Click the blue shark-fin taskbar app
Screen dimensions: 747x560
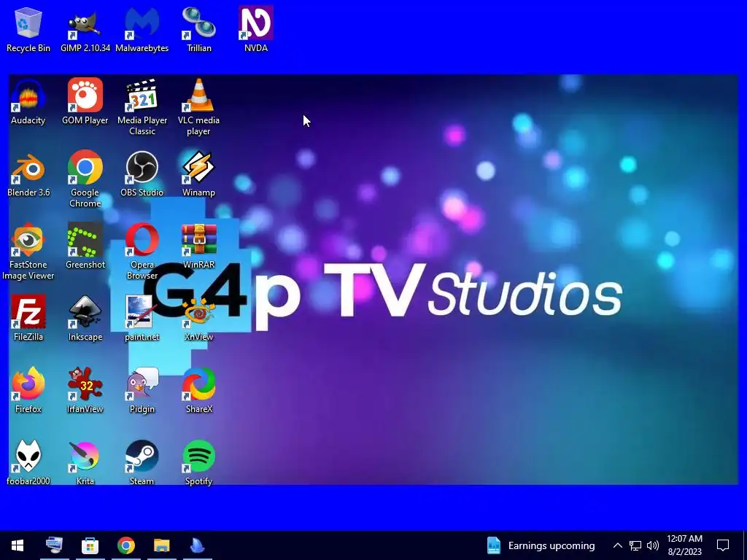pyautogui.click(x=197, y=545)
